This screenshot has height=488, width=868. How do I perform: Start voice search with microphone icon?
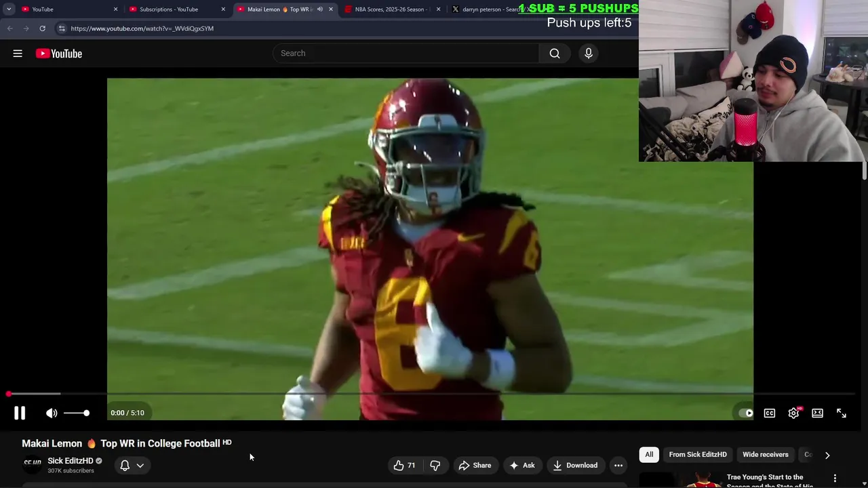point(588,54)
